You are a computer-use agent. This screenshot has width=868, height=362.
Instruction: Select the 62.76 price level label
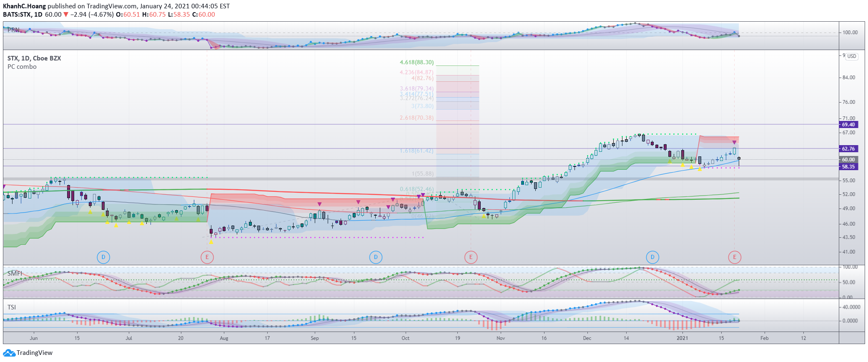point(848,149)
